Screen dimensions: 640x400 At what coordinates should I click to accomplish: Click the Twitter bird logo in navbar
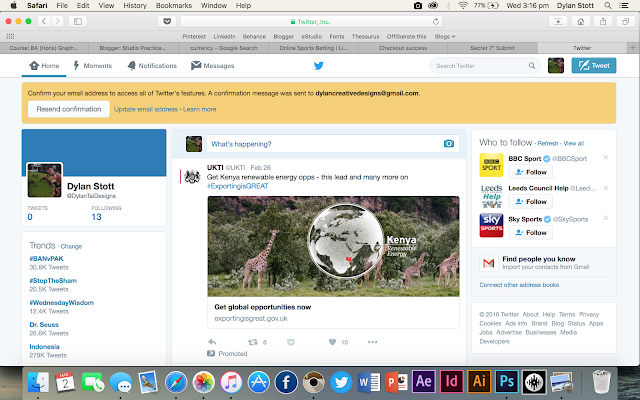(319, 66)
